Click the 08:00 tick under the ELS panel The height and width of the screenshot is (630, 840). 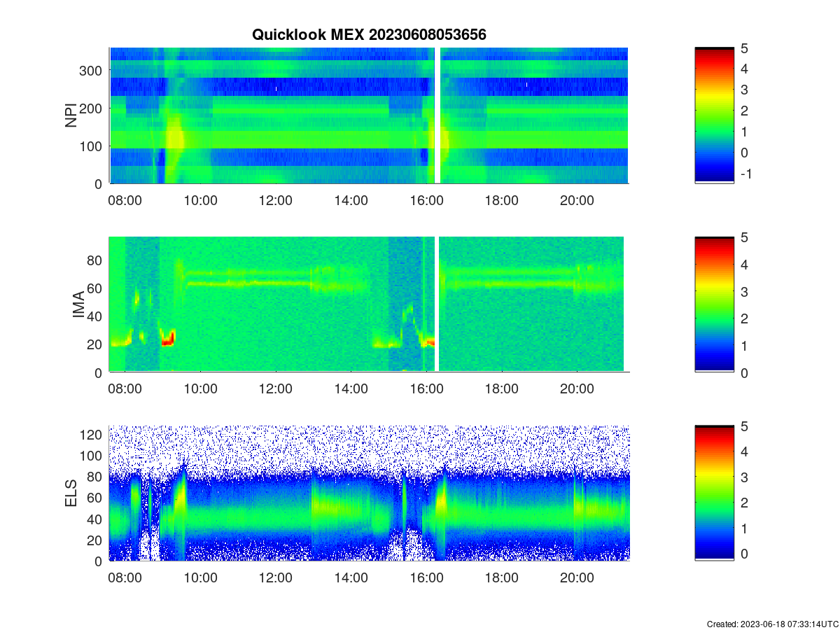click(125, 578)
